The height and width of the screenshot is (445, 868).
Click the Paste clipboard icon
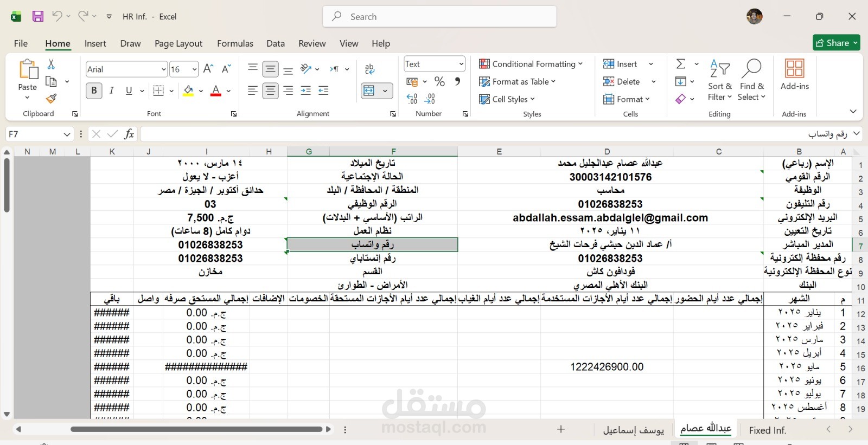tap(28, 69)
